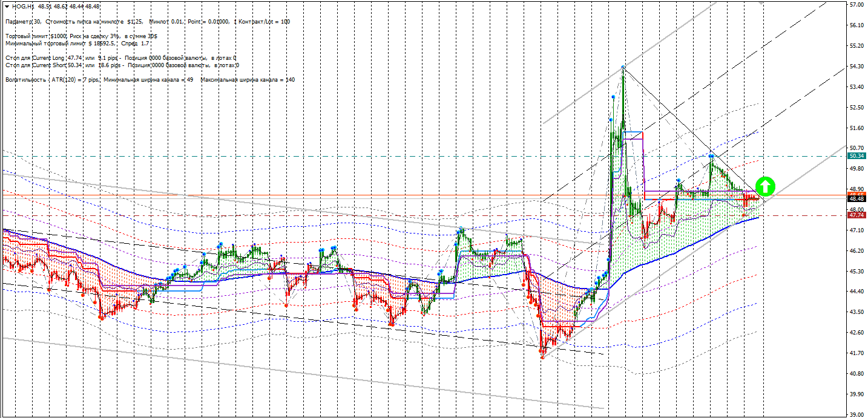Click the green up-arrow buy signal icon

tap(765, 186)
